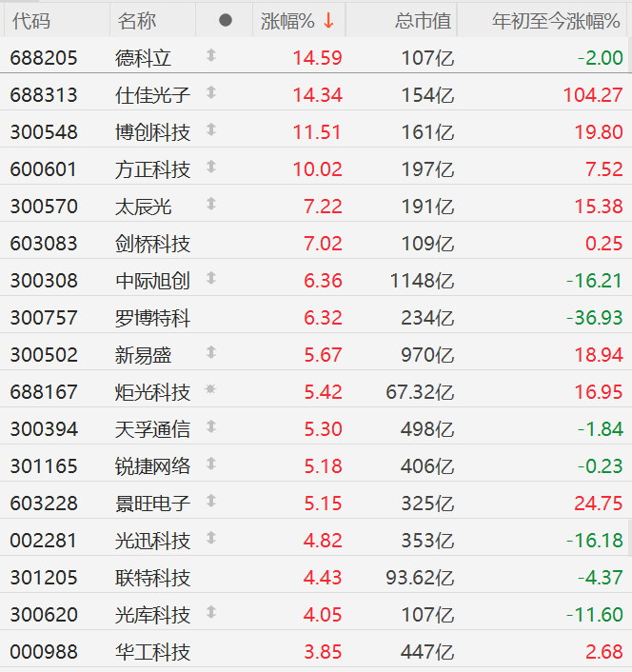The height and width of the screenshot is (672, 632).
Task: Sort by 涨幅% column header
Action: [x=298, y=21]
